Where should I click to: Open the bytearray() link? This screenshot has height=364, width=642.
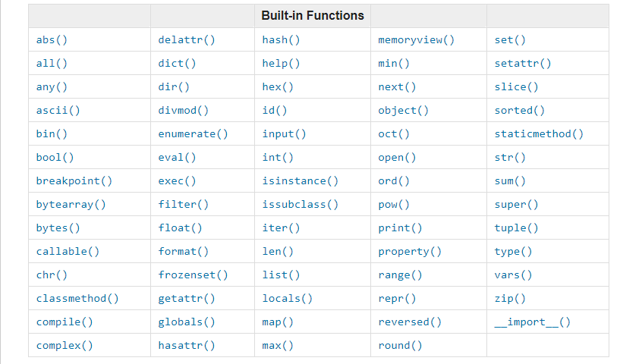tap(71, 205)
